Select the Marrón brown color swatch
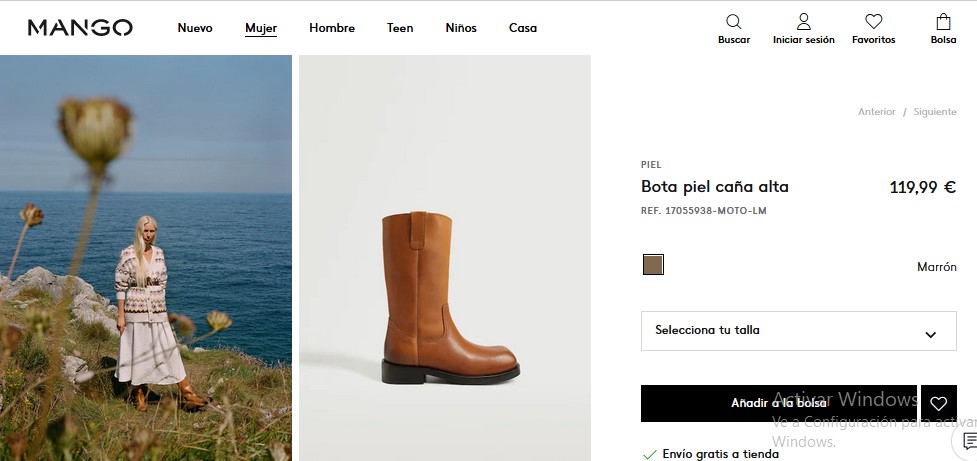The width and height of the screenshot is (977, 461). click(x=653, y=265)
